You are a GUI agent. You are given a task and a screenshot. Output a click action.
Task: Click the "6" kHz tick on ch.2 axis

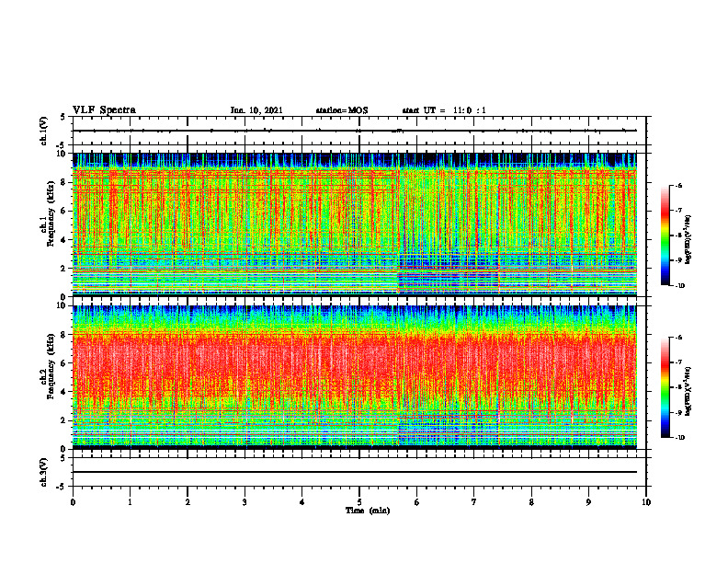coord(65,363)
